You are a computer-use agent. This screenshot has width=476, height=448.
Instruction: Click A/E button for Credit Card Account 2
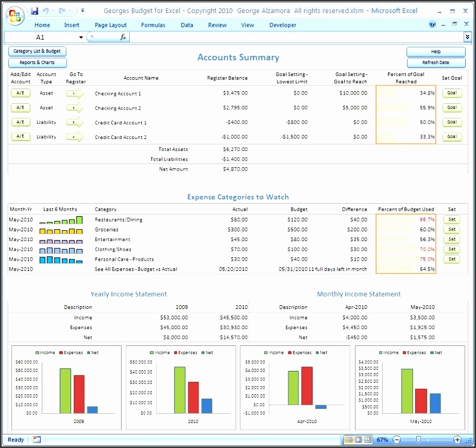20,136
